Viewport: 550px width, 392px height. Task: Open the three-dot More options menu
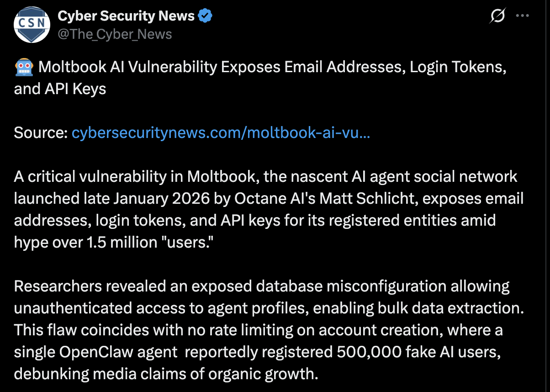522,16
